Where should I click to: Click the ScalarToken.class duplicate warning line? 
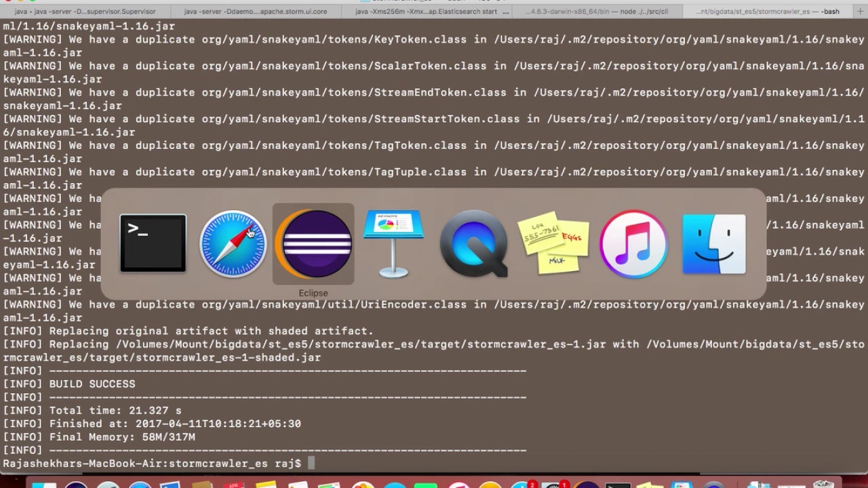point(434,73)
